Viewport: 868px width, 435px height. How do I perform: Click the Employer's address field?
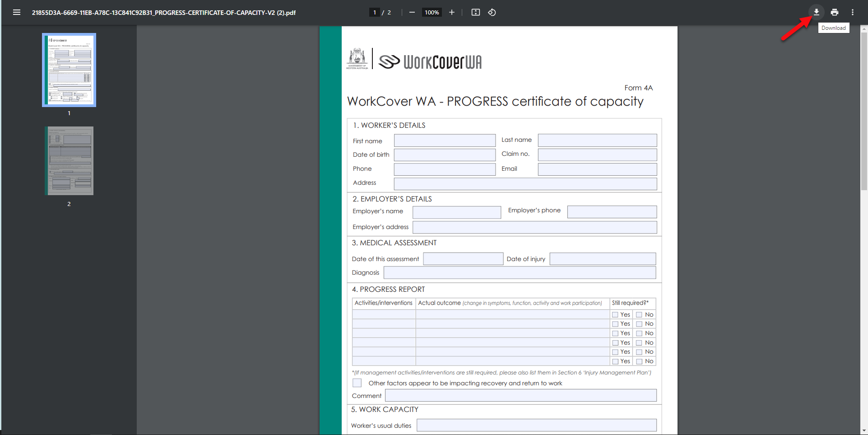pos(535,227)
